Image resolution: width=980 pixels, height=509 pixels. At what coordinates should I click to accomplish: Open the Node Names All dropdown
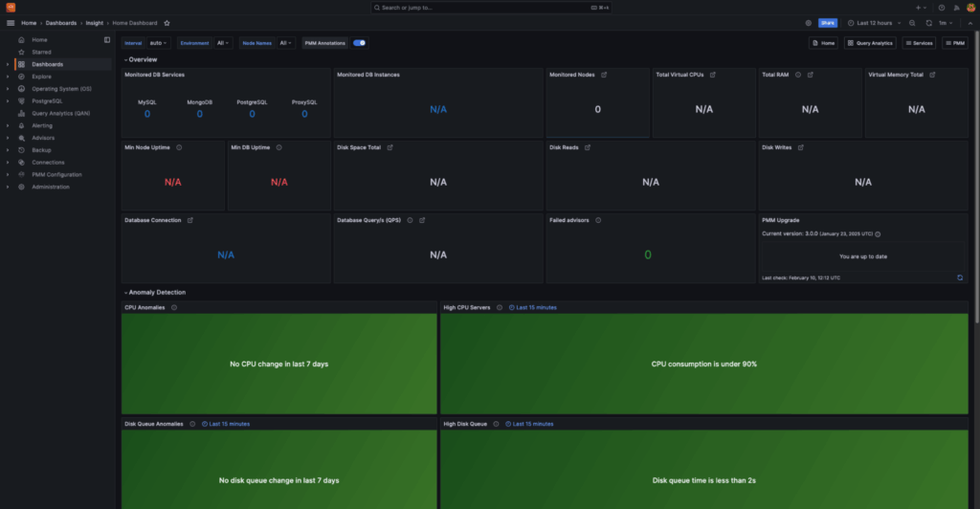coord(285,43)
